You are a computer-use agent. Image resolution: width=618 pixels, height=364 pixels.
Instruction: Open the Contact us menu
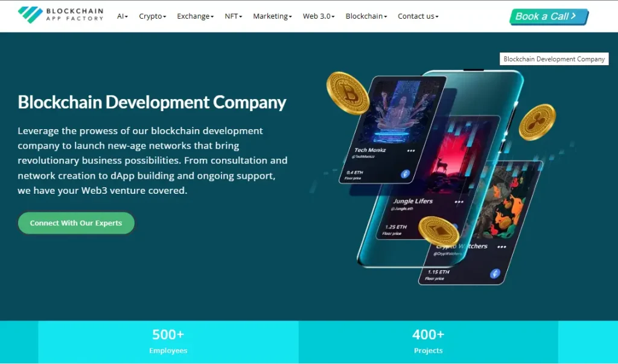[x=417, y=16]
